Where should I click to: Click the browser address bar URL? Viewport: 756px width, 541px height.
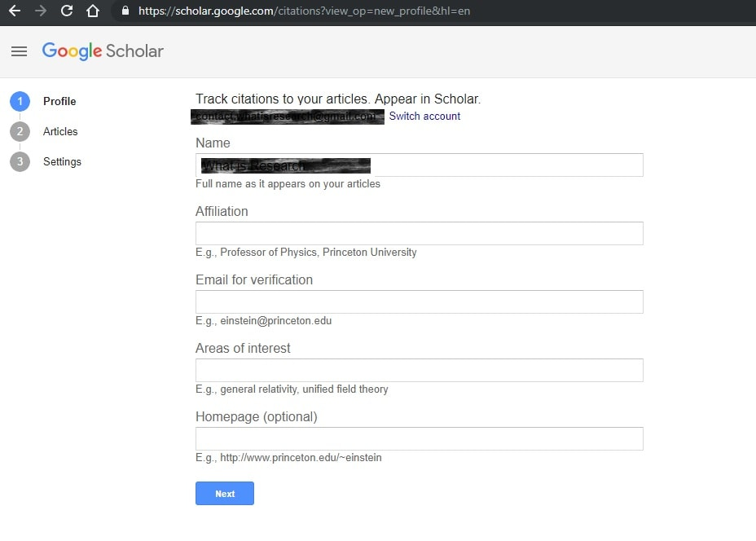click(304, 11)
